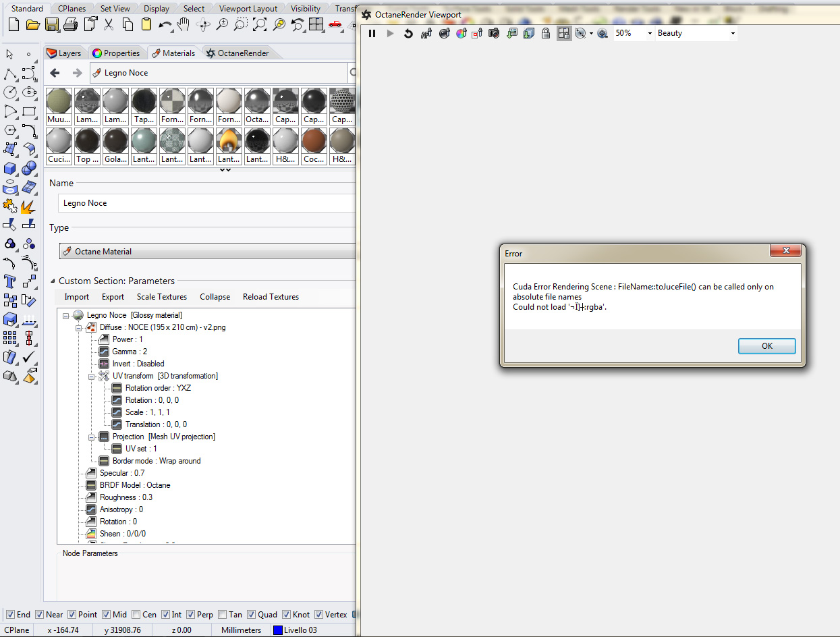Image resolution: width=840 pixels, height=637 pixels.
Task: Select the Text tool in the left sidebar
Action: coord(10,281)
